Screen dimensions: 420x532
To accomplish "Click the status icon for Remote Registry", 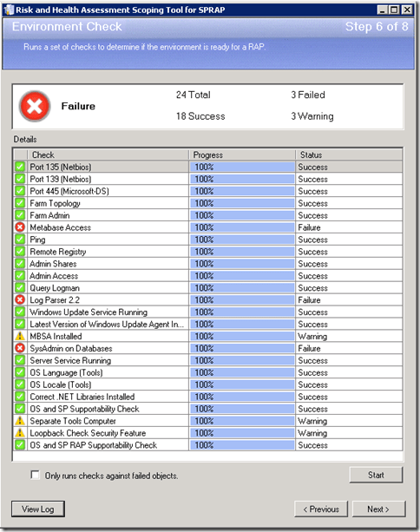I will [x=20, y=252].
